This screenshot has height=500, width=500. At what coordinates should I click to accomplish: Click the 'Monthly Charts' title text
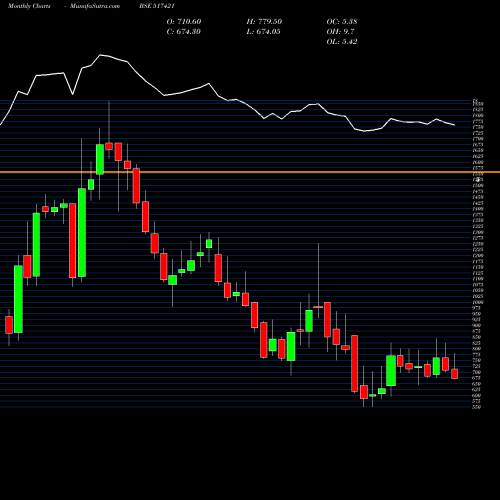pyautogui.click(x=29, y=6)
